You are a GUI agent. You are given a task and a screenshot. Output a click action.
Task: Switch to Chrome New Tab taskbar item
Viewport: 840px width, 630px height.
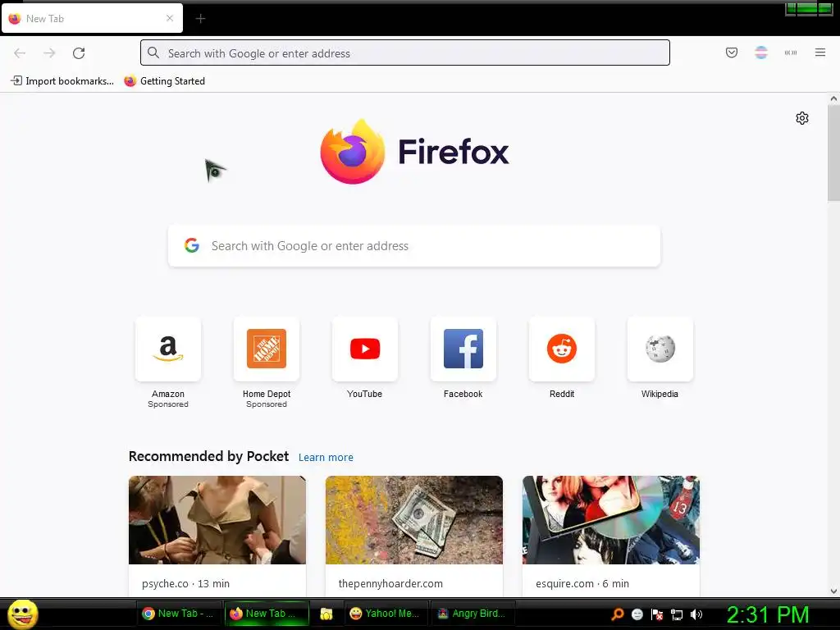coord(178,614)
